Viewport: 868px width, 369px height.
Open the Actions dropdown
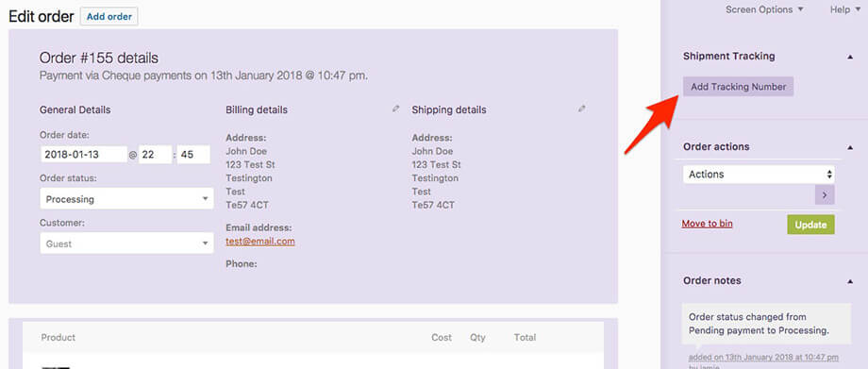(x=759, y=175)
